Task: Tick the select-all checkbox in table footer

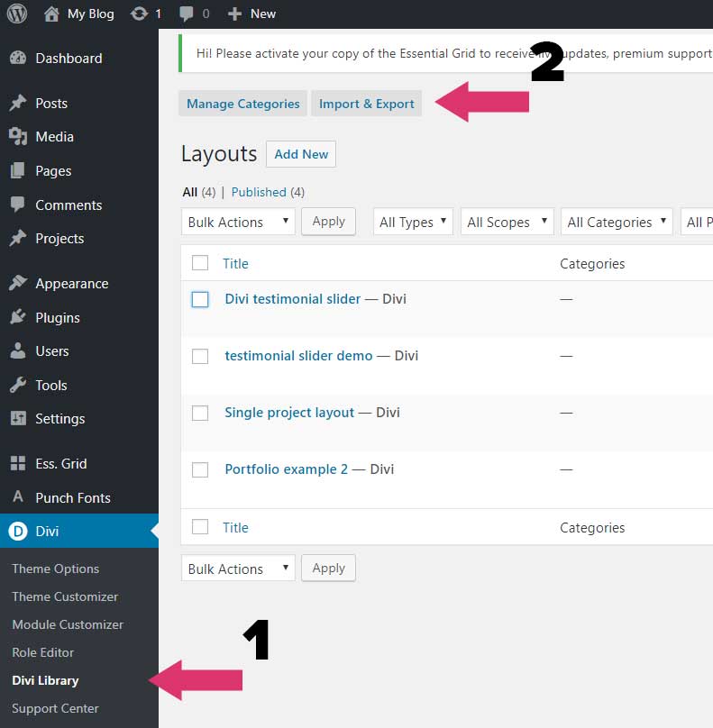Action: tap(200, 527)
